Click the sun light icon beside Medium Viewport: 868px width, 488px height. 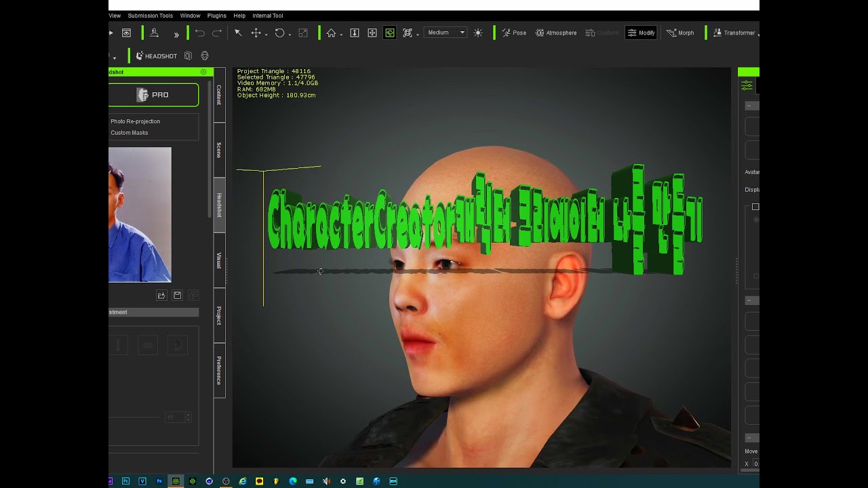pyautogui.click(x=478, y=33)
